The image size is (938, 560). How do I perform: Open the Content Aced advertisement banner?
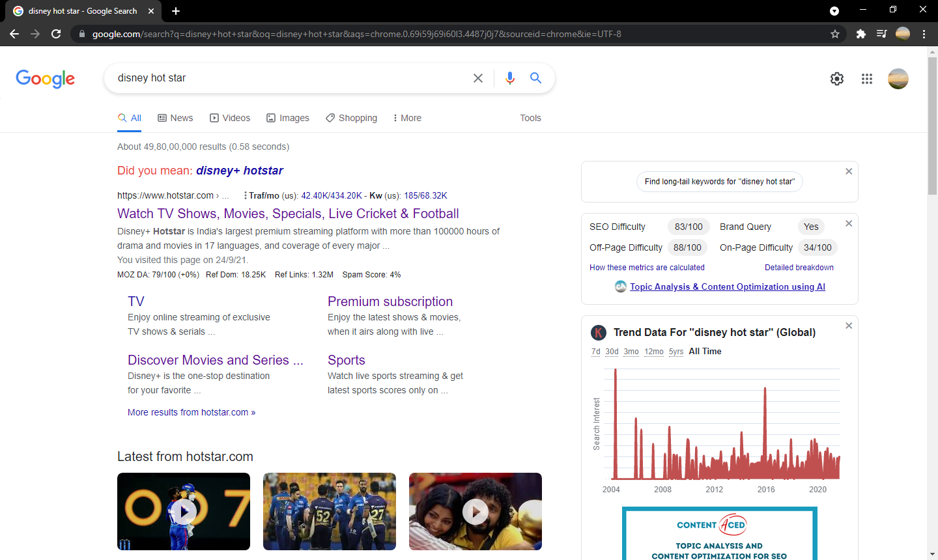(x=720, y=533)
